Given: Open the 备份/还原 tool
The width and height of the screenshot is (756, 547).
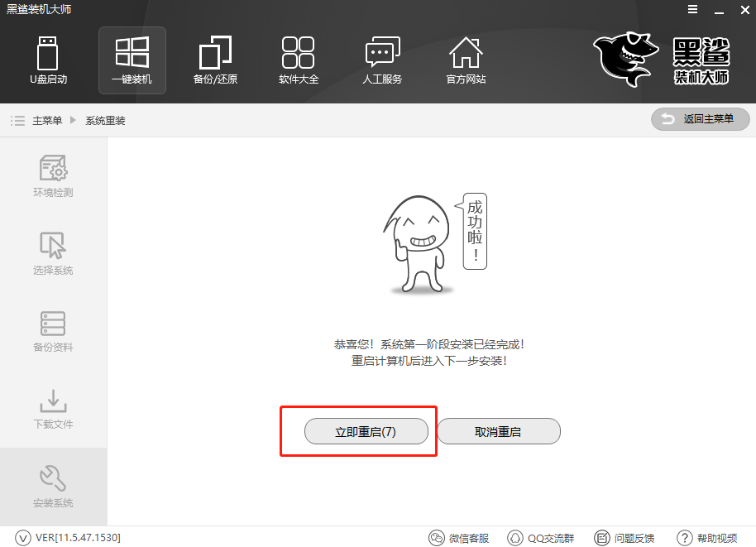Looking at the screenshot, I should [x=215, y=60].
